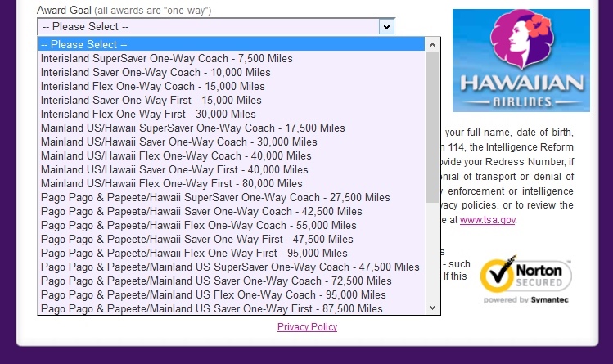Select the '-- Please Select --' highlighted option
The height and width of the screenshot is (364, 613).
232,44
